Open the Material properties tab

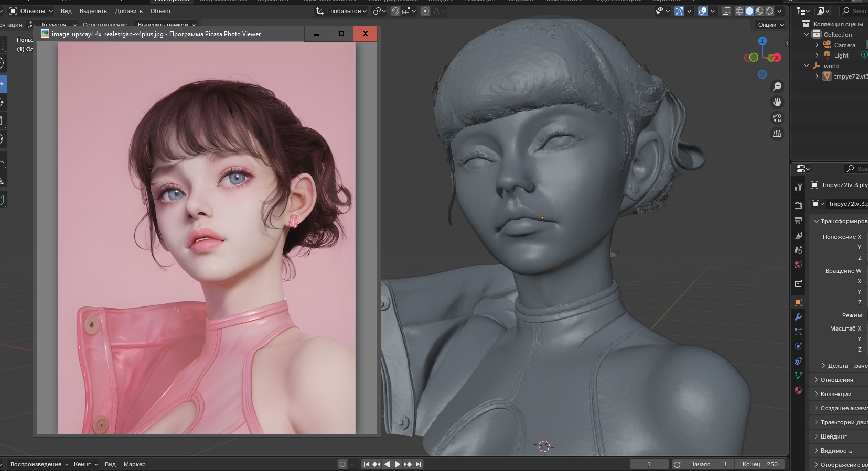(x=798, y=390)
